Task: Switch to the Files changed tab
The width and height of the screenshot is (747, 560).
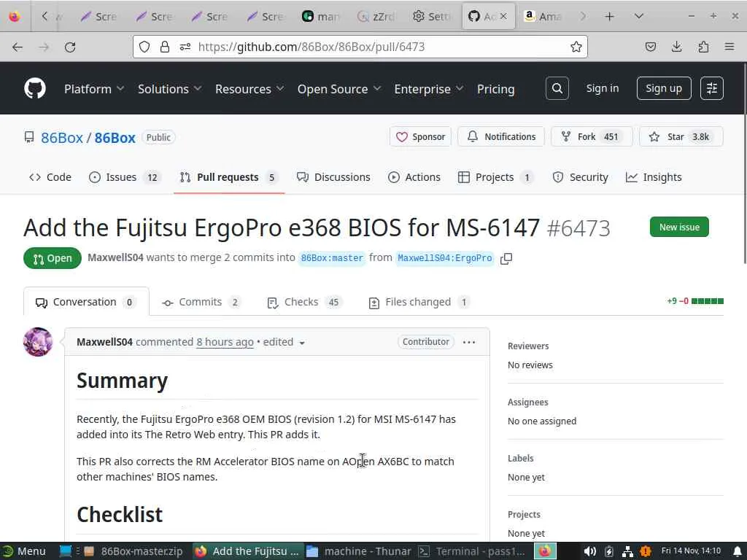Action: pyautogui.click(x=419, y=302)
